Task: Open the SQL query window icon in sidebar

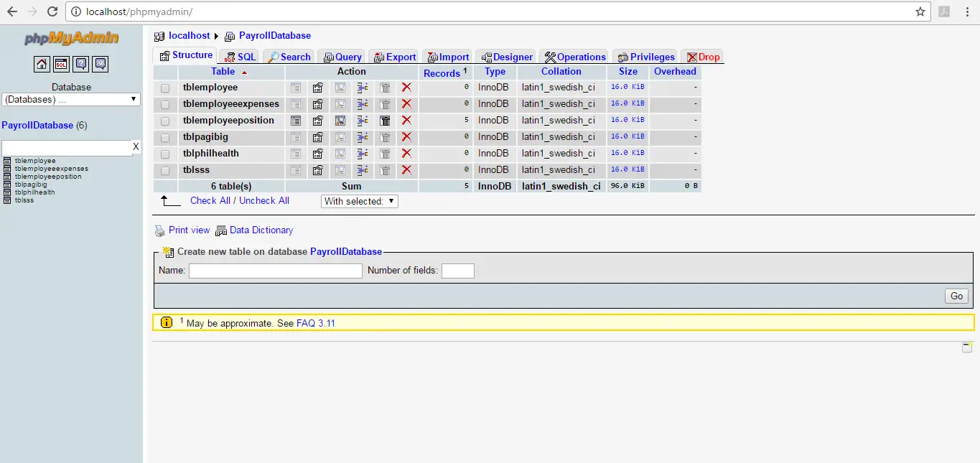Action: pos(61,64)
